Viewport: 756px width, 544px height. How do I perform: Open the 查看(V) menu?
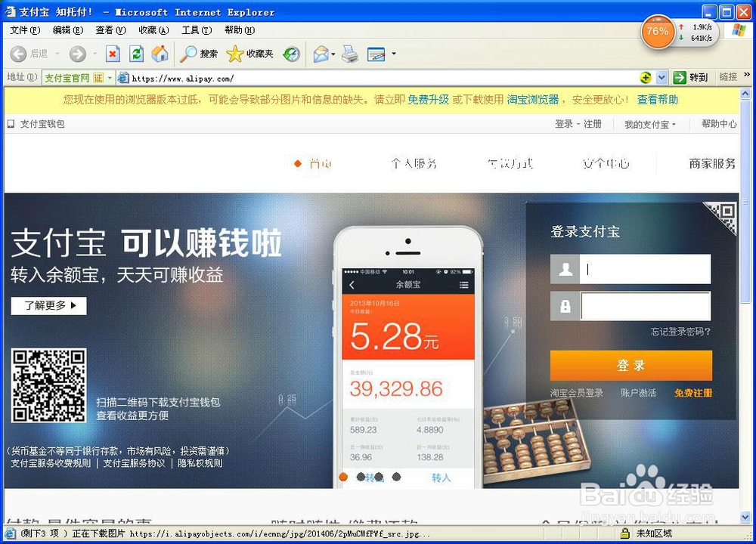(111, 30)
